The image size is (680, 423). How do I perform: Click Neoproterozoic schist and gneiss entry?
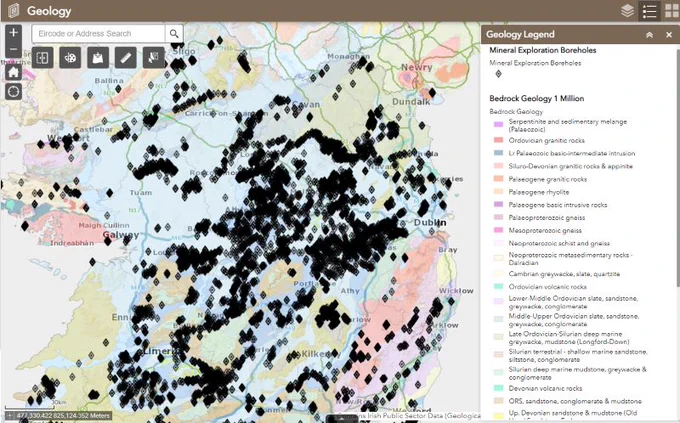559,243
